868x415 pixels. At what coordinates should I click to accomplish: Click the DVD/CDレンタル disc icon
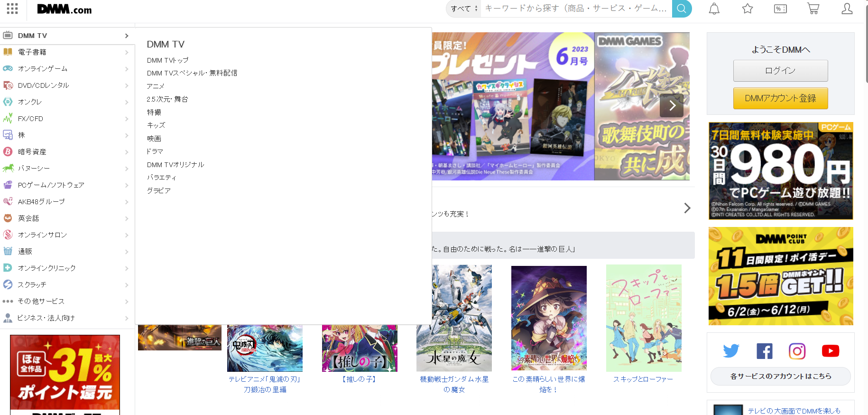8,85
